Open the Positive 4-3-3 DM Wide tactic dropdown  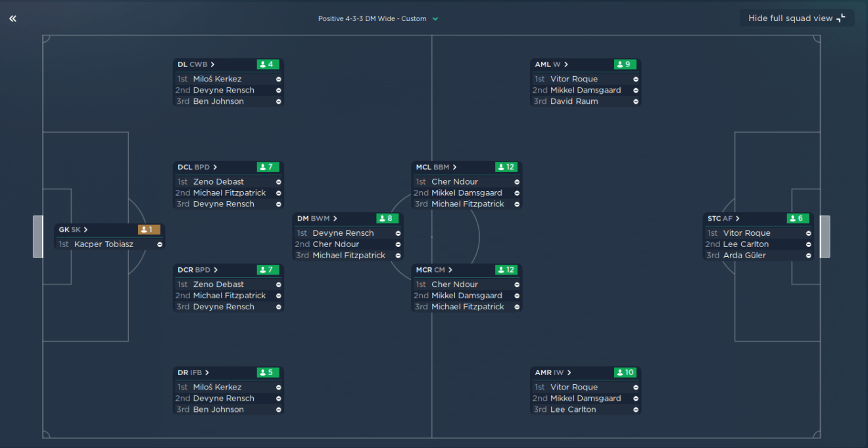point(377,18)
